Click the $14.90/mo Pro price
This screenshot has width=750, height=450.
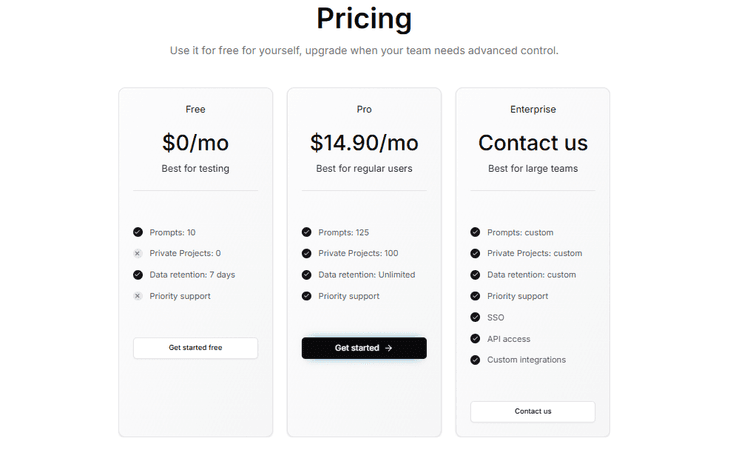coord(364,143)
